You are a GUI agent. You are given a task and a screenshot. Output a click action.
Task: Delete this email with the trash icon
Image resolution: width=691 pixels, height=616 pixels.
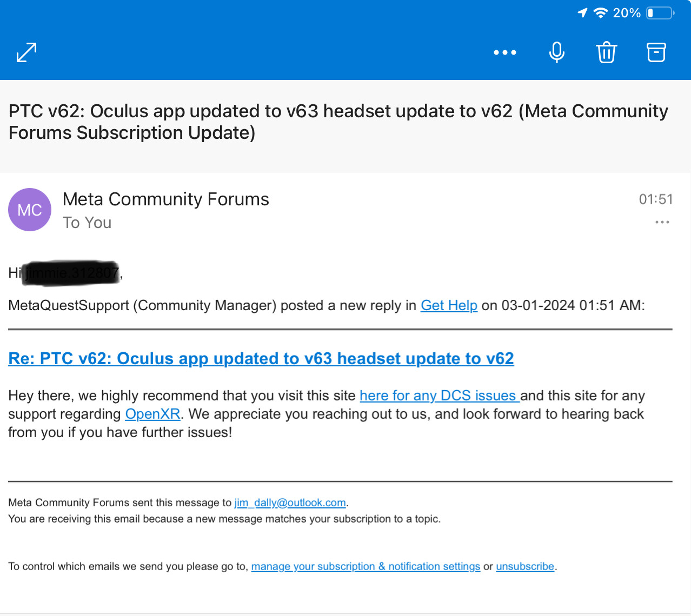tap(607, 52)
